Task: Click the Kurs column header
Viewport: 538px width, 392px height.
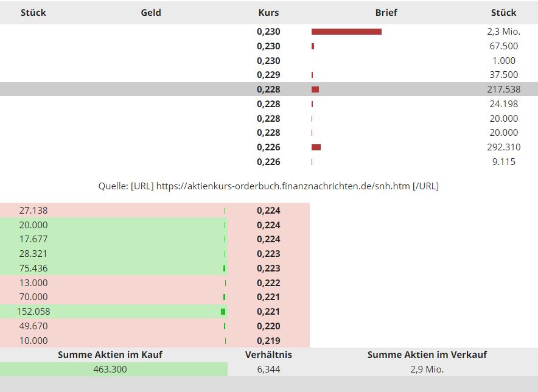Action: (268, 12)
